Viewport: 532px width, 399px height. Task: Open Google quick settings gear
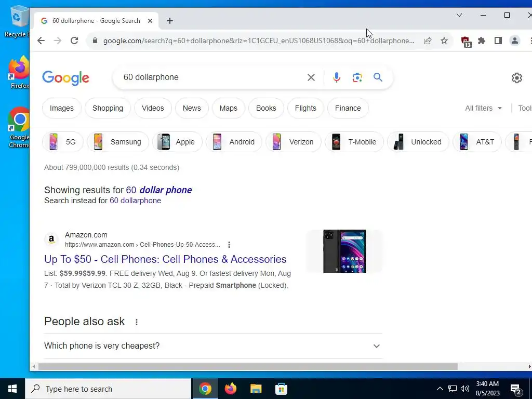pos(517,78)
